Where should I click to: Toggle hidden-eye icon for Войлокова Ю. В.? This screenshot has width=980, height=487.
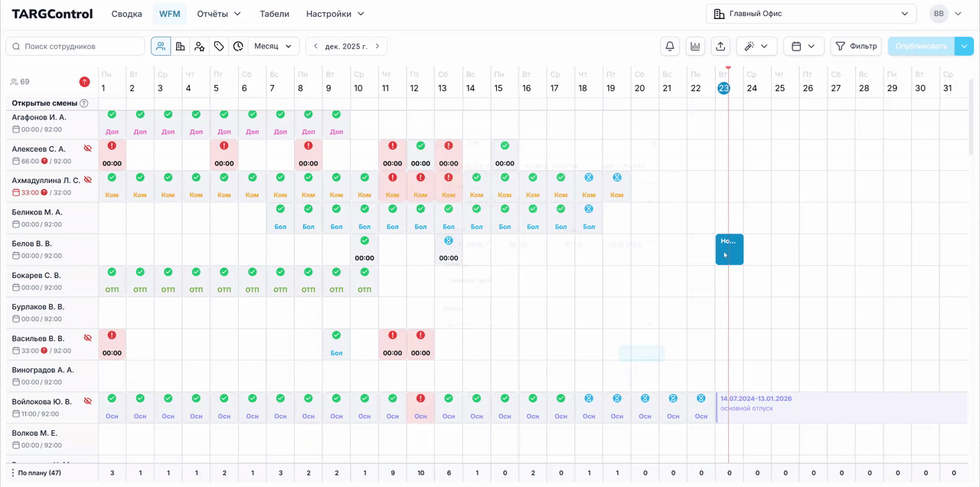[x=87, y=401]
